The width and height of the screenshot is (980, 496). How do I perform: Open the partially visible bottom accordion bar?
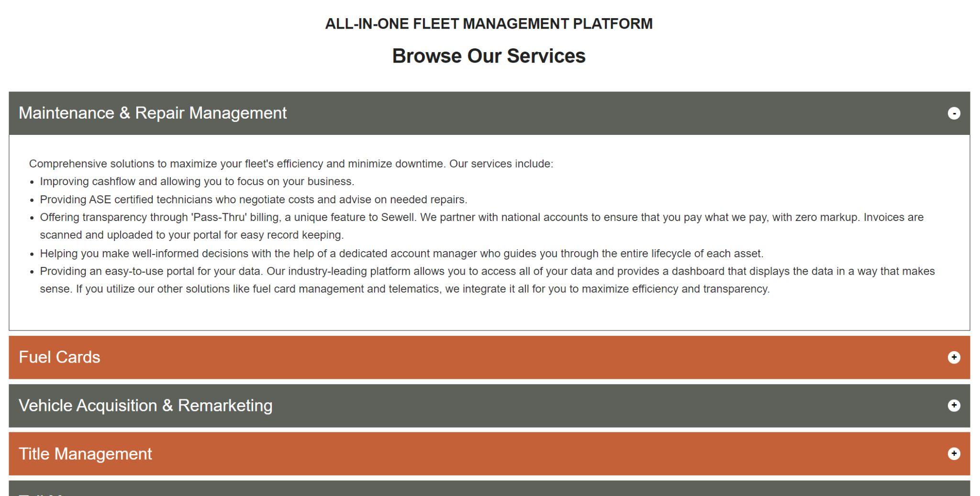tap(479, 489)
